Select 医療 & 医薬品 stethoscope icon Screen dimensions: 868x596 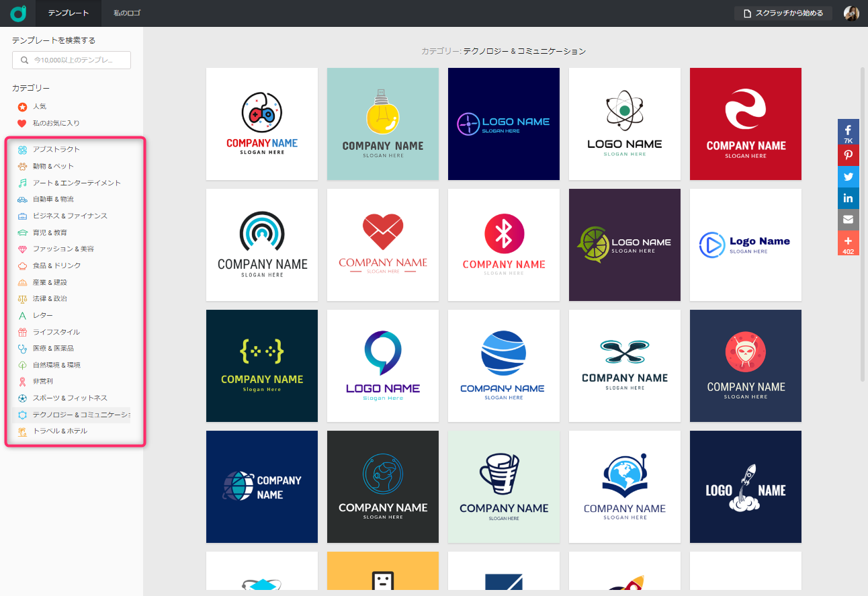pos(22,348)
